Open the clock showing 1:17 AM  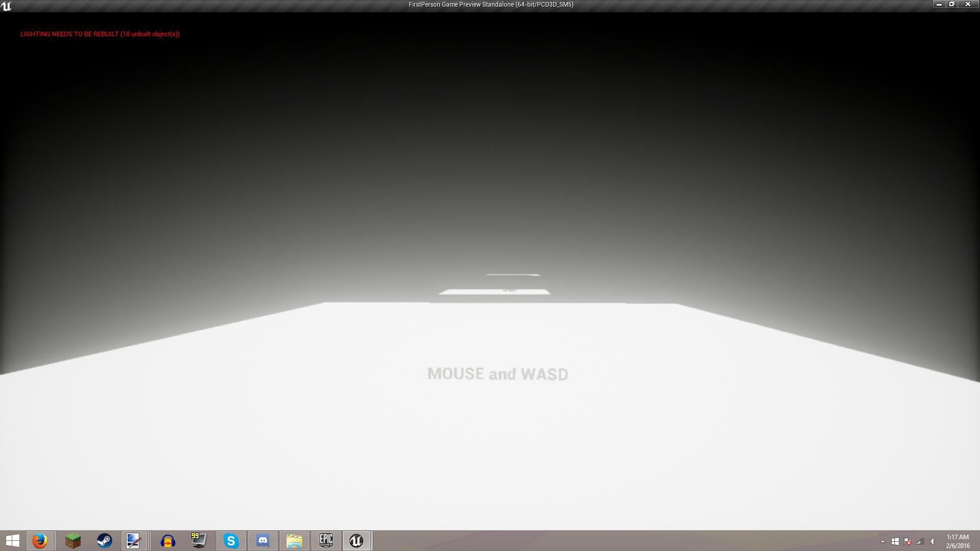(958, 541)
